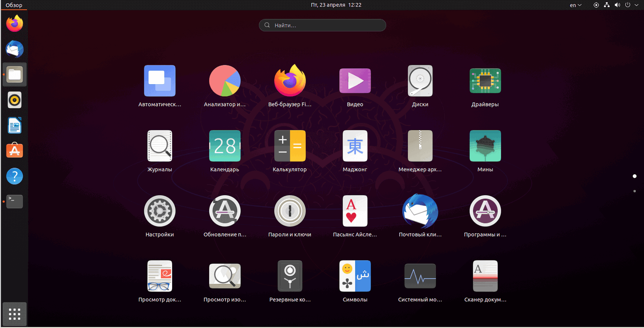The height and width of the screenshot is (328, 644).
Task: Click the power icon in top bar
Action: coord(628,5)
